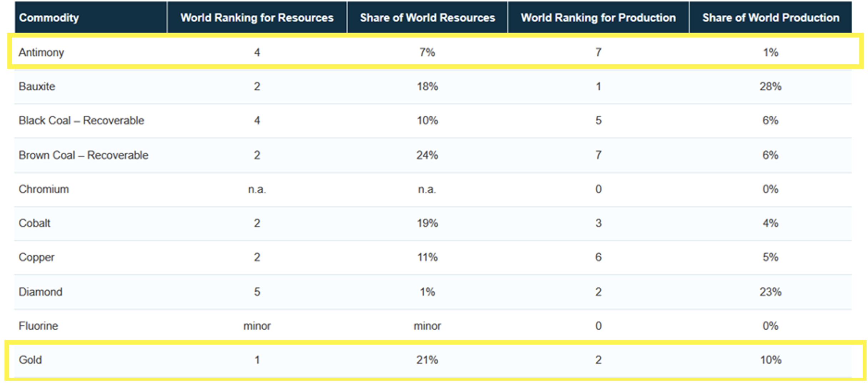Screen dimensions: 868x385
Task: Click the Bauxite row label
Action: pos(37,86)
